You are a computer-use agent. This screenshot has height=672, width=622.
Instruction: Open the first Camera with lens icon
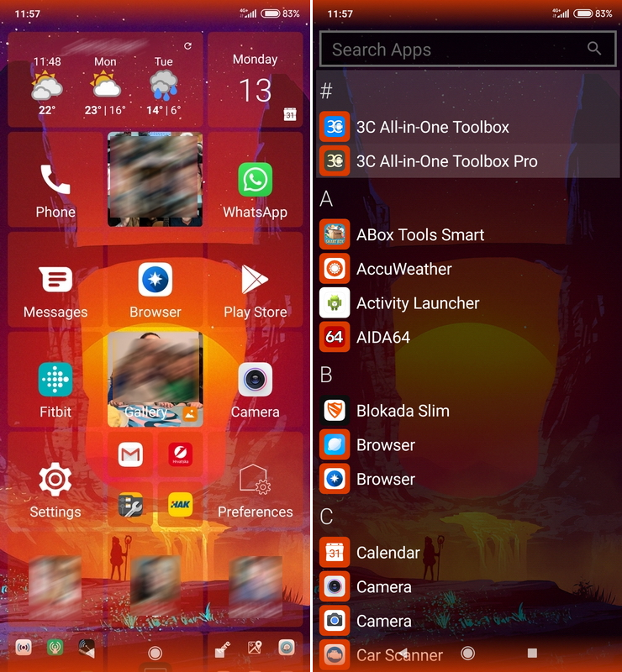pyautogui.click(x=467, y=586)
